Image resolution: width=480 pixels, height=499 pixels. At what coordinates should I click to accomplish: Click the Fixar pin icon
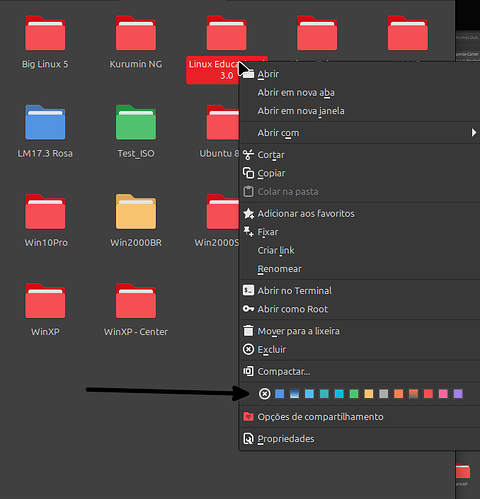(x=248, y=232)
